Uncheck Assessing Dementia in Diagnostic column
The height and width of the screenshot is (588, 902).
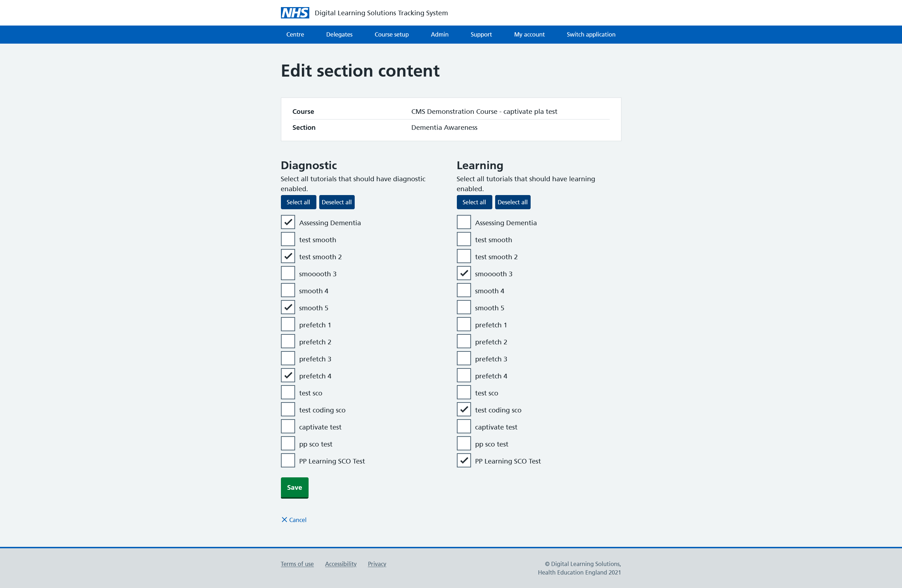pyautogui.click(x=288, y=222)
